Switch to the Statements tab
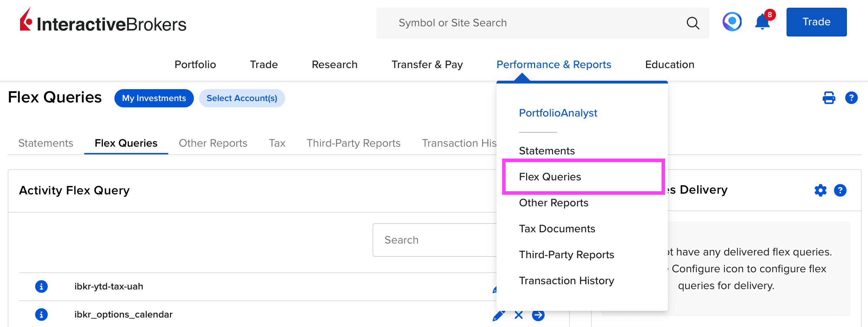This screenshot has height=327, width=868. (x=46, y=143)
